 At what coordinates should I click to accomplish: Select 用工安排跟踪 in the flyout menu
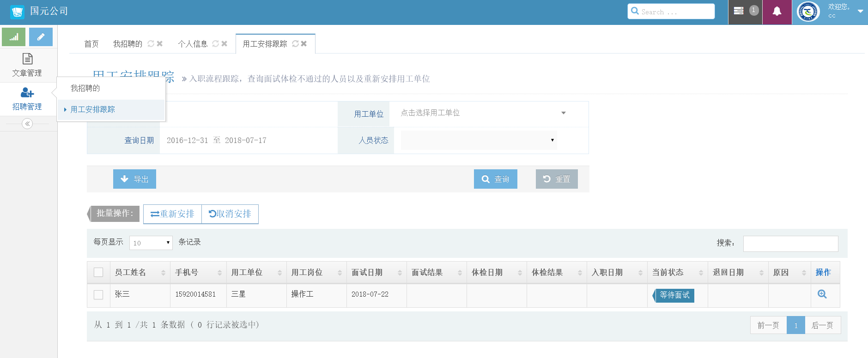(92, 109)
